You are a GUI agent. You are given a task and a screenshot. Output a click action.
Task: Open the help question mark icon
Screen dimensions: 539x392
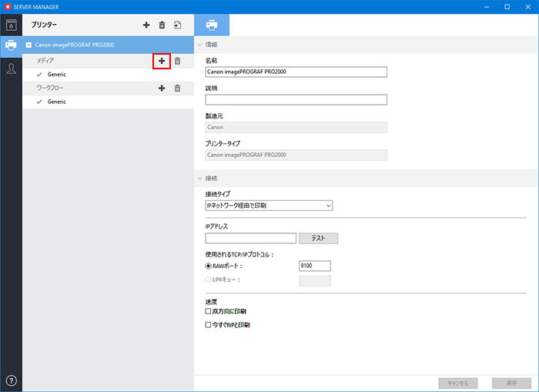click(x=12, y=381)
